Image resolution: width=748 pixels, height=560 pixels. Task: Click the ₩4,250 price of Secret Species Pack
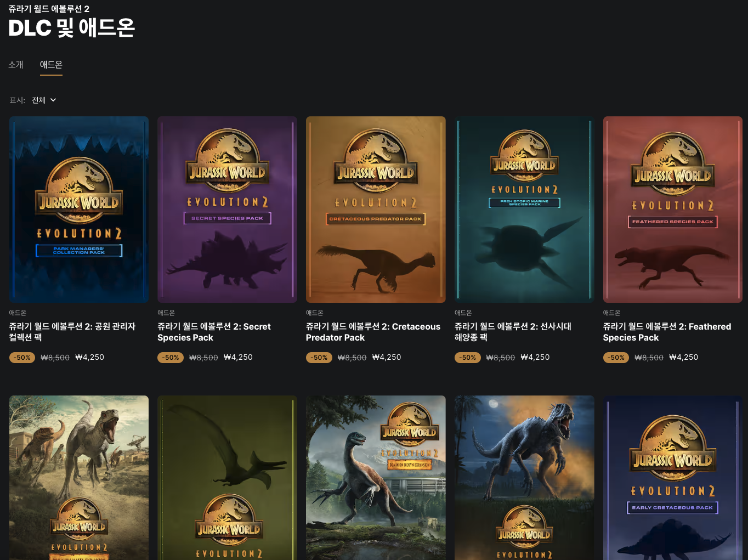click(238, 357)
